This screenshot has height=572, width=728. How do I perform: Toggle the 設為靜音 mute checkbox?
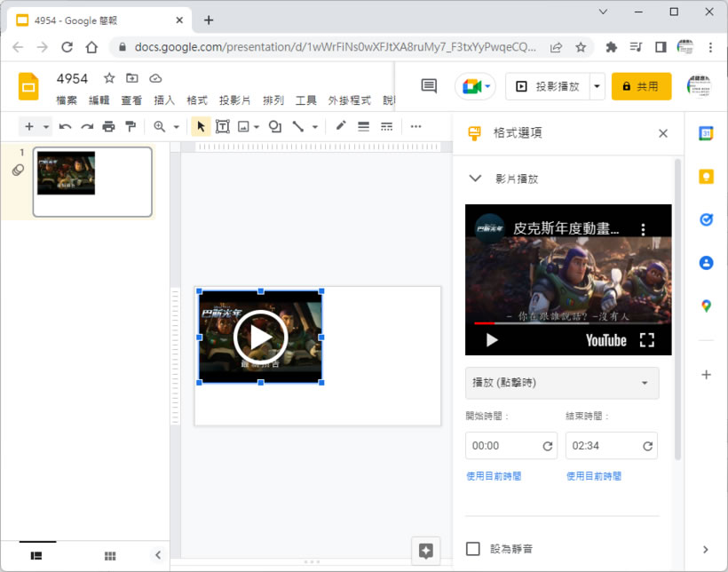pos(472,549)
